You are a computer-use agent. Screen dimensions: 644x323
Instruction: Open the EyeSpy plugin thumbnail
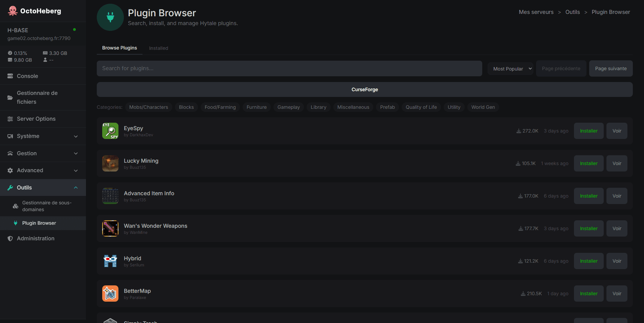coord(110,131)
